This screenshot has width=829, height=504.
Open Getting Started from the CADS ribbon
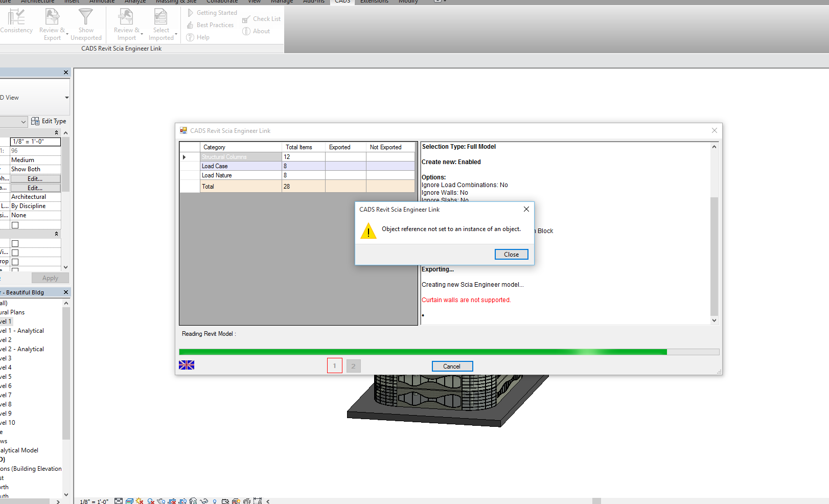212,13
